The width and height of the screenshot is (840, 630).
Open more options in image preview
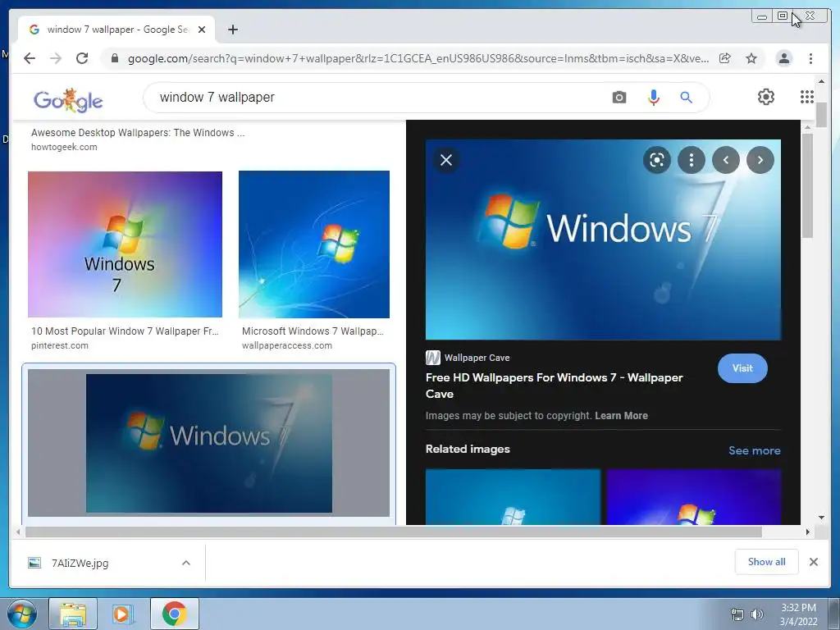[x=692, y=160]
